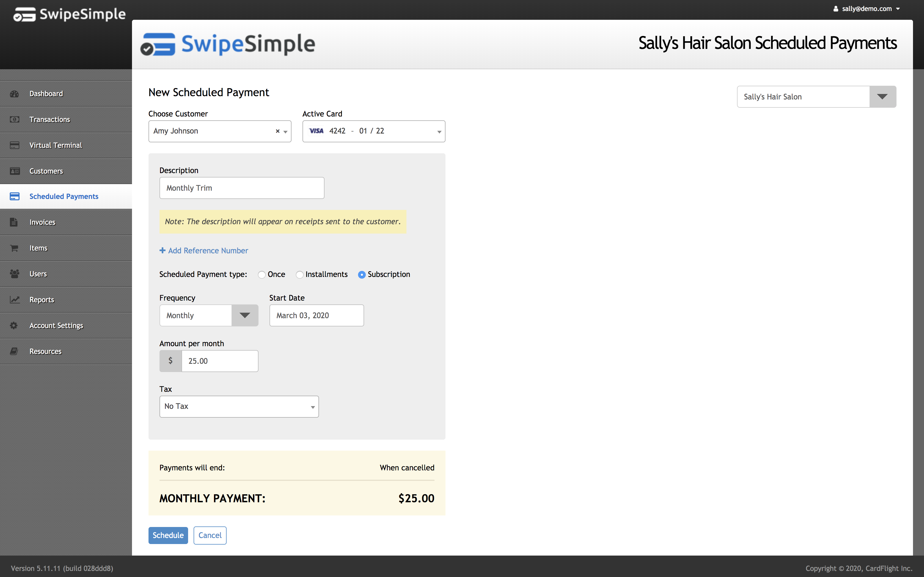The width and height of the screenshot is (924, 577).
Task: Choose the Installments payment type
Action: point(299,274)
